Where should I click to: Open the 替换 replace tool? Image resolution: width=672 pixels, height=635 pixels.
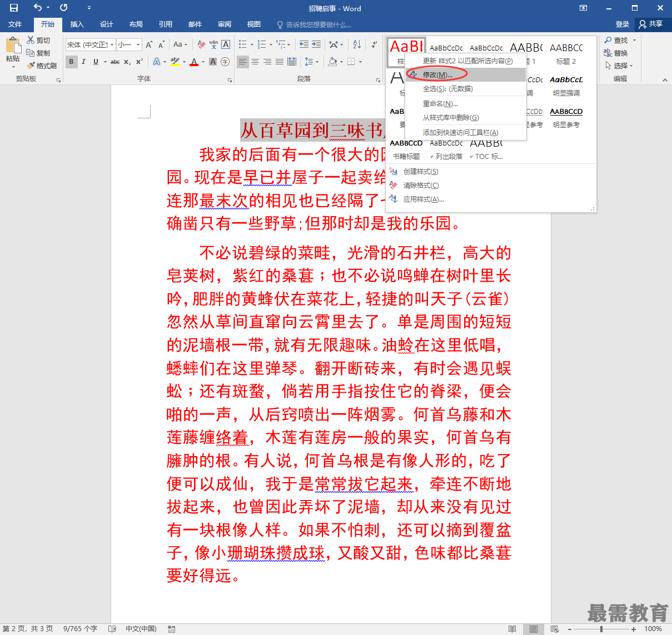(616, 53)
